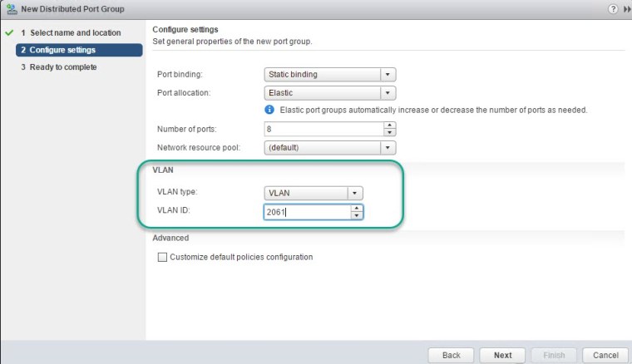Image resolution: width=632 pixels, height=364 pixels.
Task: Increase the number of ports with up arrow
Action: point(390,125)
